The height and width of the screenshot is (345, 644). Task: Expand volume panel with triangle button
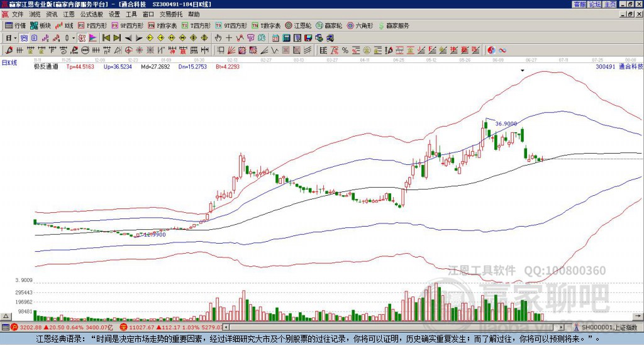[x=6, y=317]
